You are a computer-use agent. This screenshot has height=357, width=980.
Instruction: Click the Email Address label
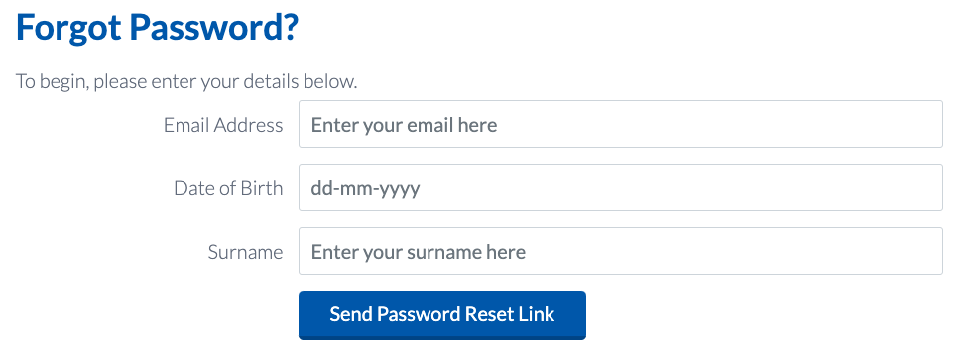click(x=223, y=125)
